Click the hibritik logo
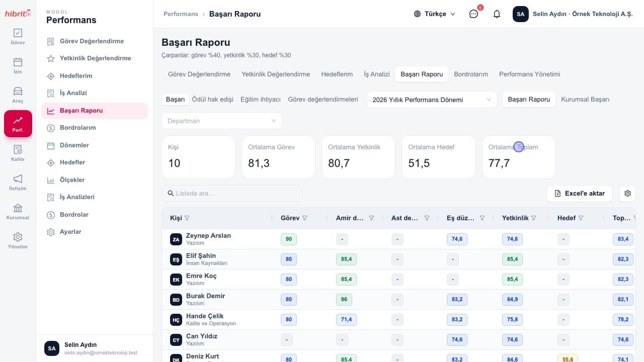 18,13
